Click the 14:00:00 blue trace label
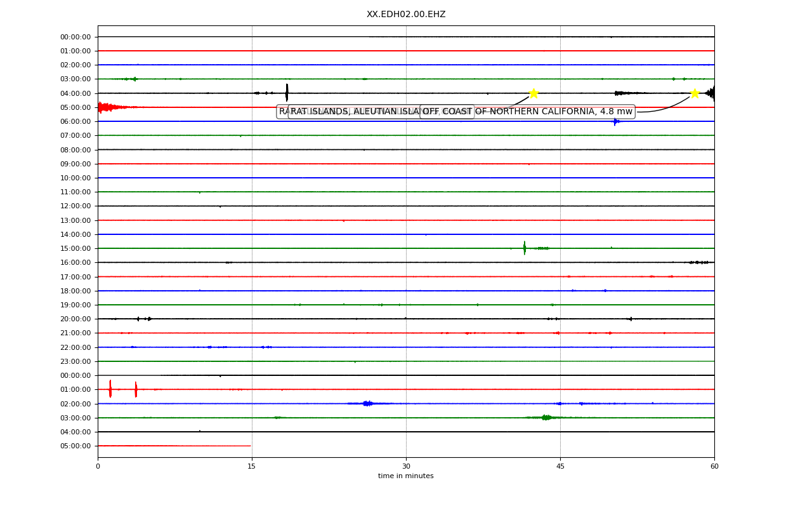Viewport: 812px width, 508px height. point(75,234)
